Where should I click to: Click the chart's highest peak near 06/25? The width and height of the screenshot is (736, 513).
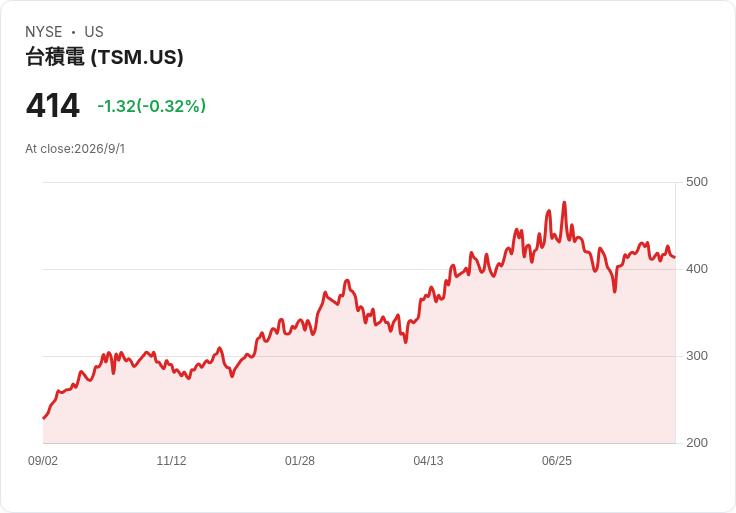pyautogui.click(x=564, y=203)
